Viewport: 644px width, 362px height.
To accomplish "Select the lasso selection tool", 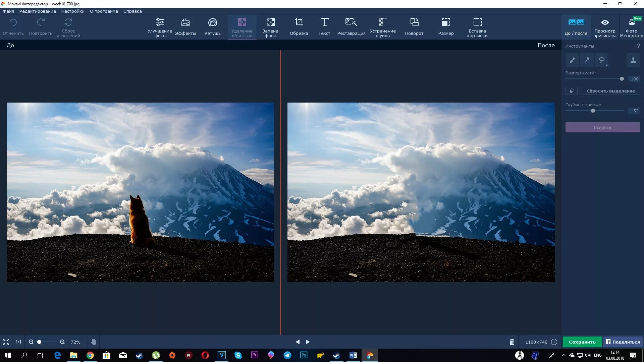I will coord(601,60).
